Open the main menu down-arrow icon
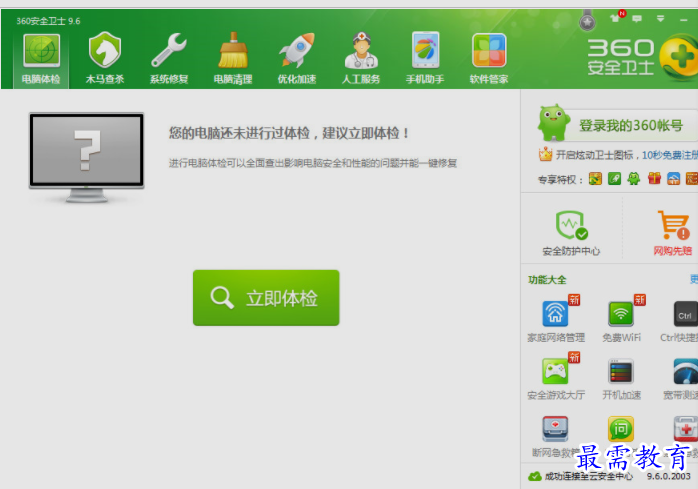The width and height of the screenshot is (698, 489). pos(661,19)
